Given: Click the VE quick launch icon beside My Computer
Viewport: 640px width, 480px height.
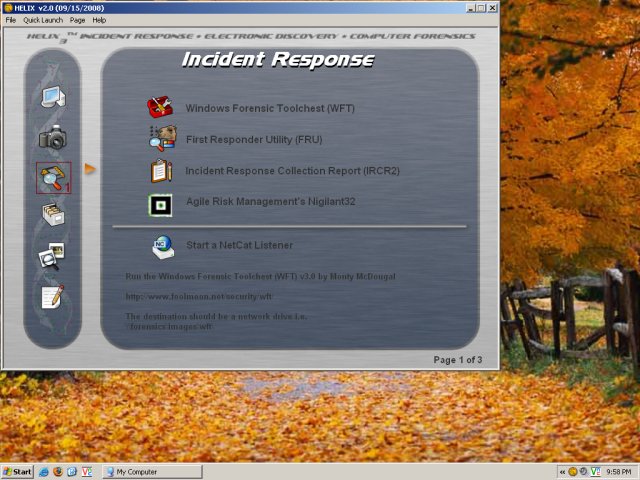Looking at the screenshot, I should click(87, 472).
